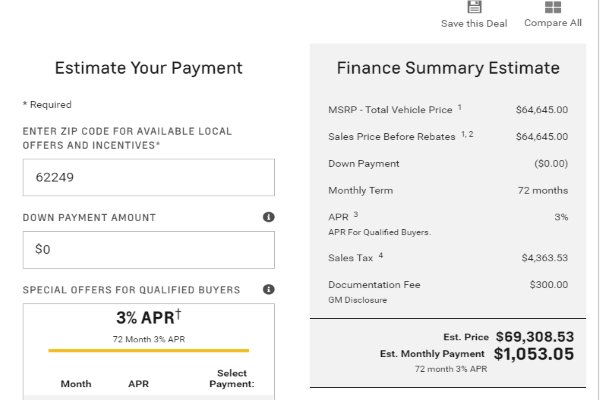Click the $69,308.53 estimated price
The image size is (600, 400).
534,337
